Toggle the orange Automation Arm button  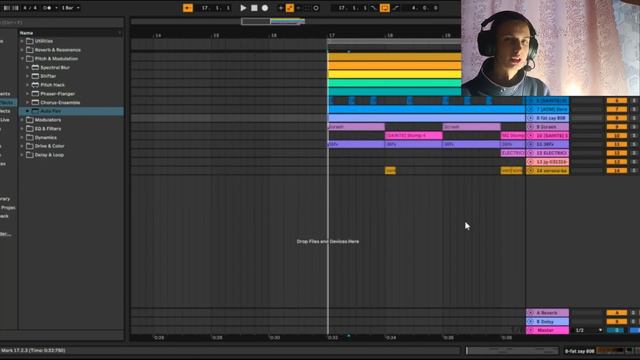pyautogui.click(x=289, y=8)
